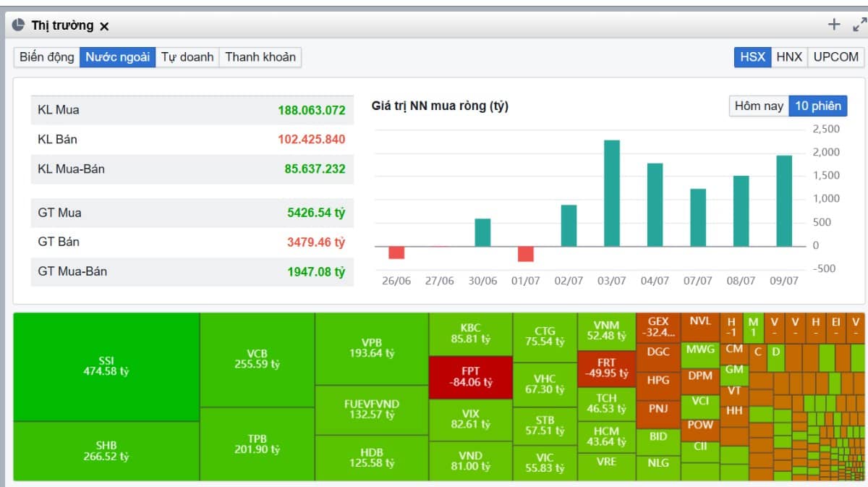This screenshot has height=487, width=868.
Task: Click the plus icon to add panel
Action: point(834,25)
